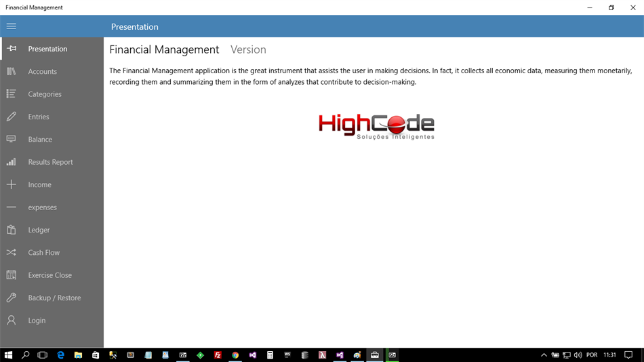Open the volume control in system tray

(x=578, y=355)
